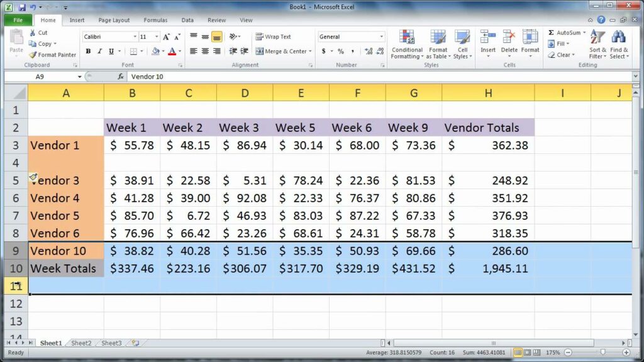The width and height of the screenshot is (644, 362).
Task: Open Conditional Formatting options
Action: coord(406,45)
